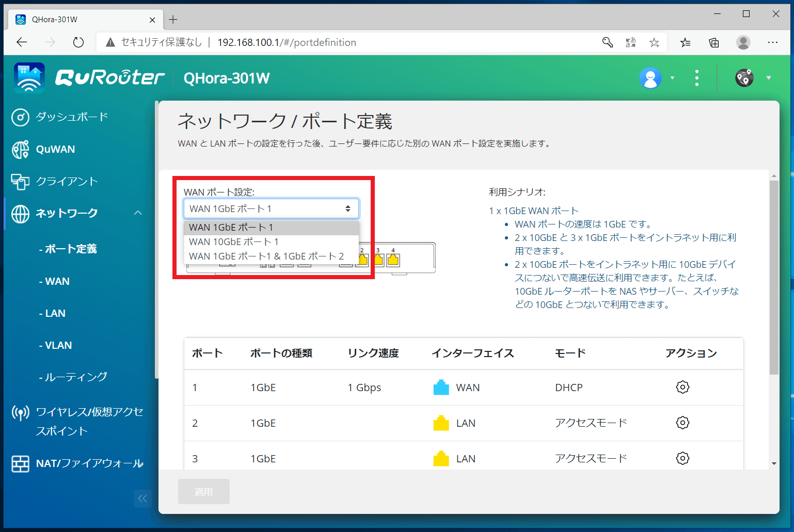Click the 1 Gbps link speed cell
This screenshot has height=532, width=794.
364,388
